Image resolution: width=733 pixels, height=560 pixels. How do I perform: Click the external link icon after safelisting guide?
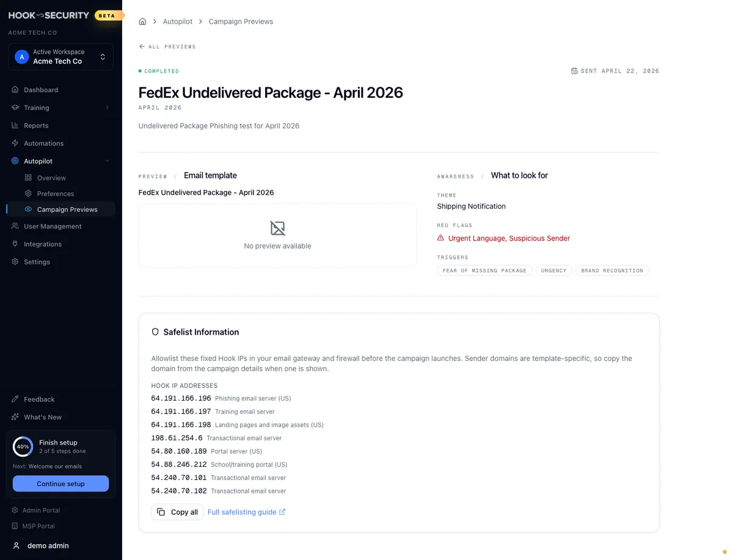click(282, 512)
